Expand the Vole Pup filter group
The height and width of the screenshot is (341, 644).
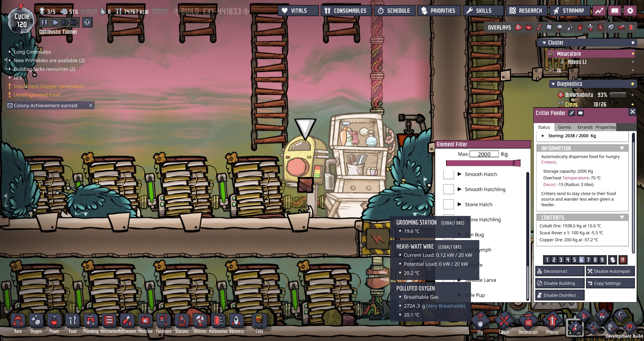460,295
